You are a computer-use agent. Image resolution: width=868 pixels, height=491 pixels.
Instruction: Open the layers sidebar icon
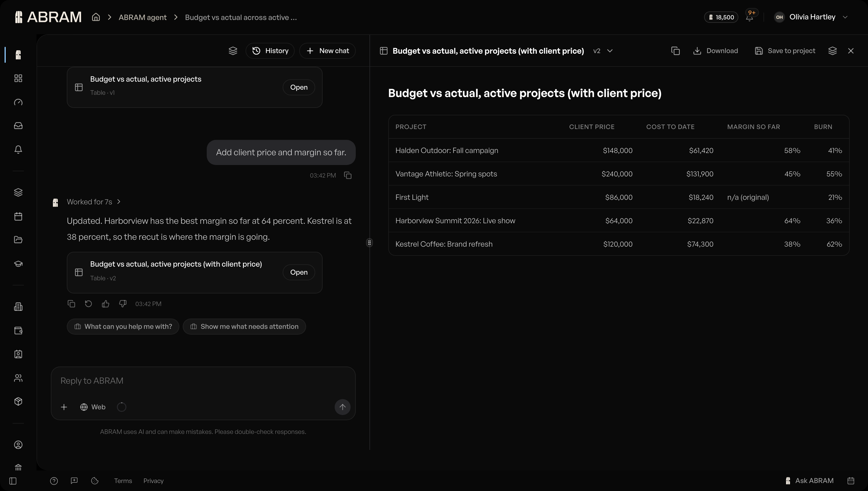(x=18, y=192)
